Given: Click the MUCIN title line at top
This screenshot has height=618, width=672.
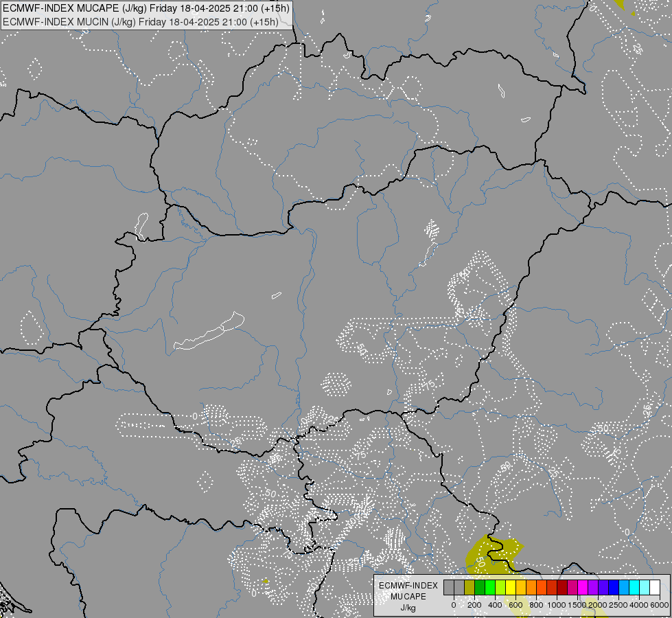Looking at the screenshot, I should pyautogui.click(x=141, y=21).
